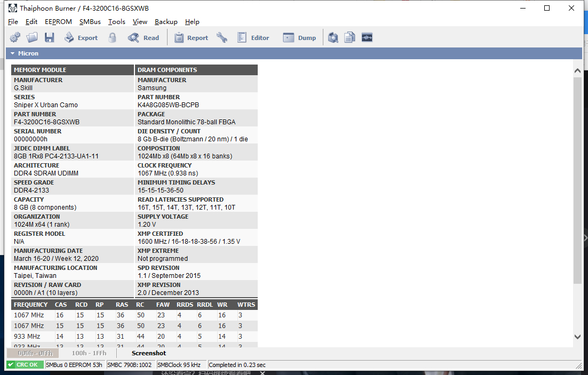Click the magnifier search icon after Dump
588x375 pixels.
point(333,37)
